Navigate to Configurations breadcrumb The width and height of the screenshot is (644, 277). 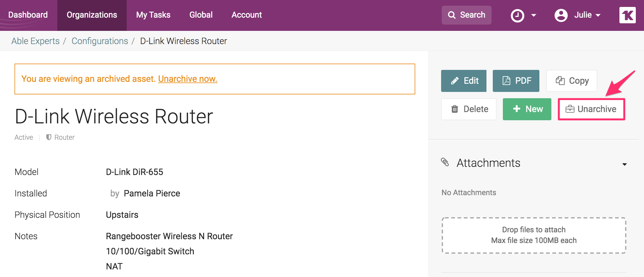[100, 41]
